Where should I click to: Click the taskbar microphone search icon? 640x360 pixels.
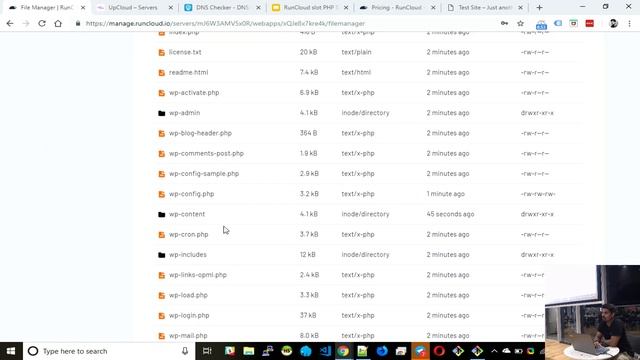coord(185,351)
